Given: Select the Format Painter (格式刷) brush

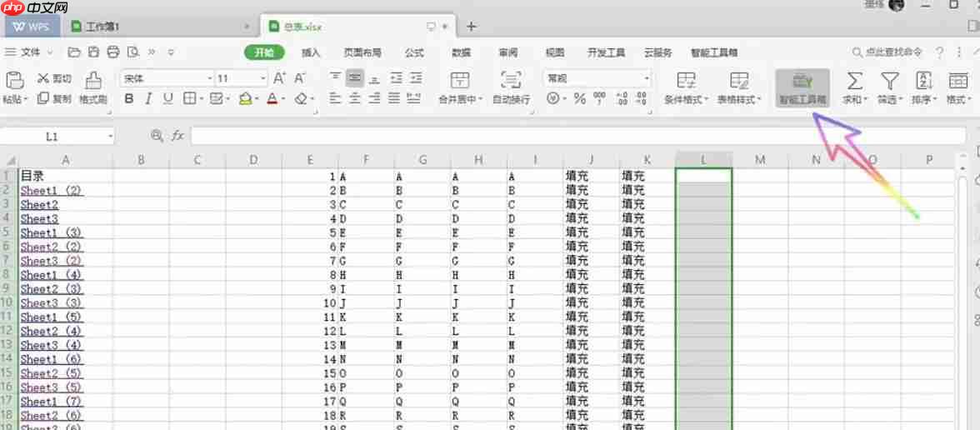Looking at the screenshot, I should tap(93, 87).
